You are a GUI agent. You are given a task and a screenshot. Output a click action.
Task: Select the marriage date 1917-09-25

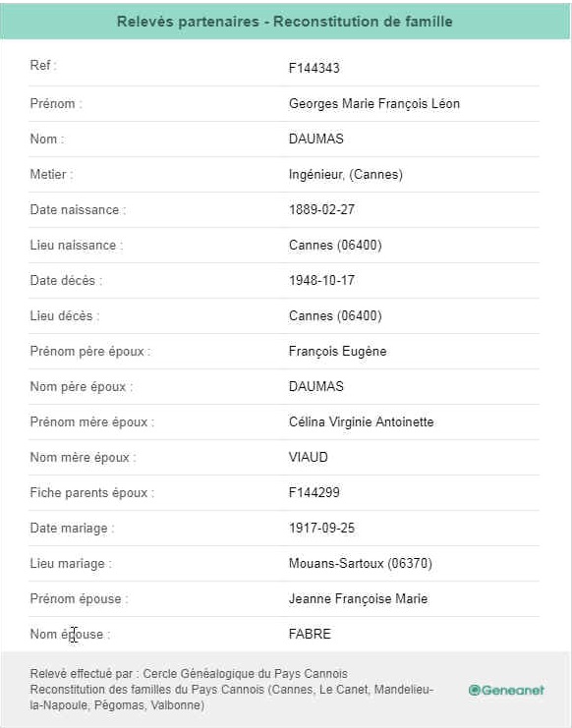(x=321, y=528)
